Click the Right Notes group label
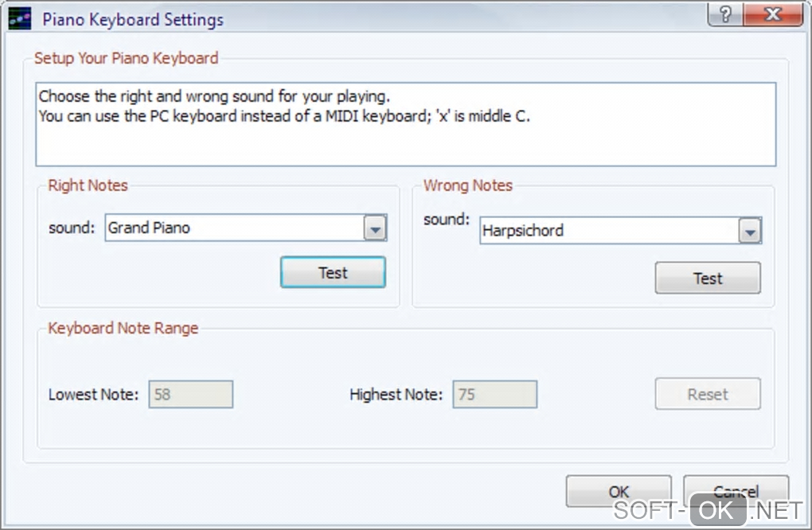This screenshot has height=530, width=812. tap(88, 185)
